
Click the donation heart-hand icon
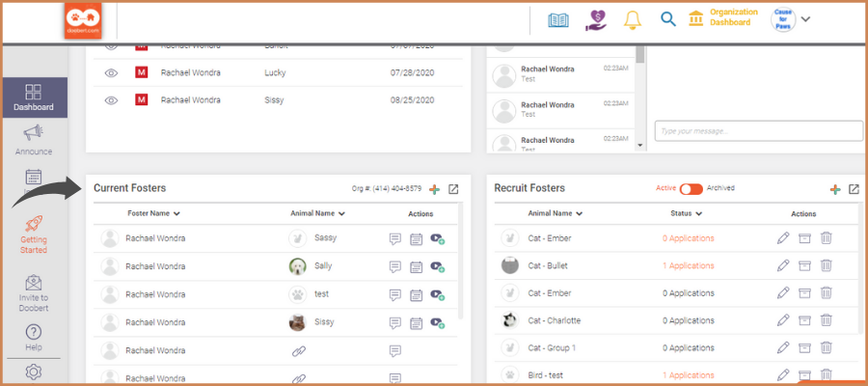click(x=596, y=20)
